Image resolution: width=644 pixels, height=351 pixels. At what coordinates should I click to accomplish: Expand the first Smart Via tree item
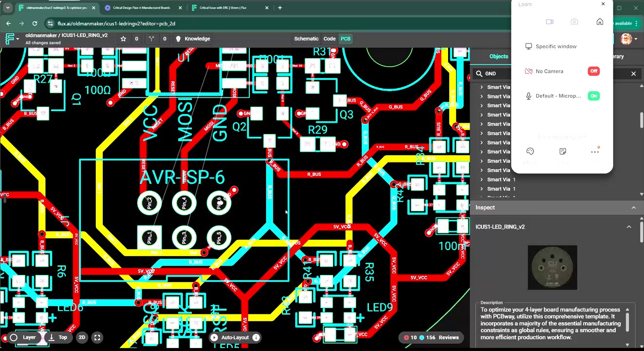482,87
